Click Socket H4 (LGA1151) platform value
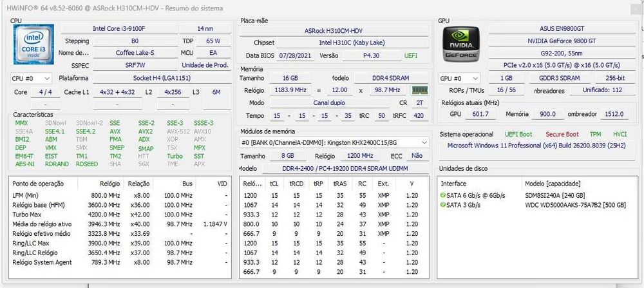 pos(162,78)
